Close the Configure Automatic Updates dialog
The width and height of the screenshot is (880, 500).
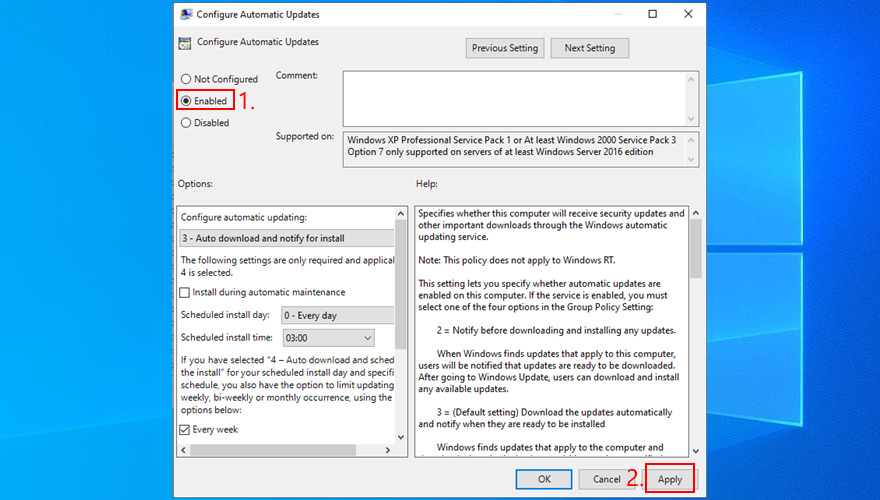[x=686, y=15]
